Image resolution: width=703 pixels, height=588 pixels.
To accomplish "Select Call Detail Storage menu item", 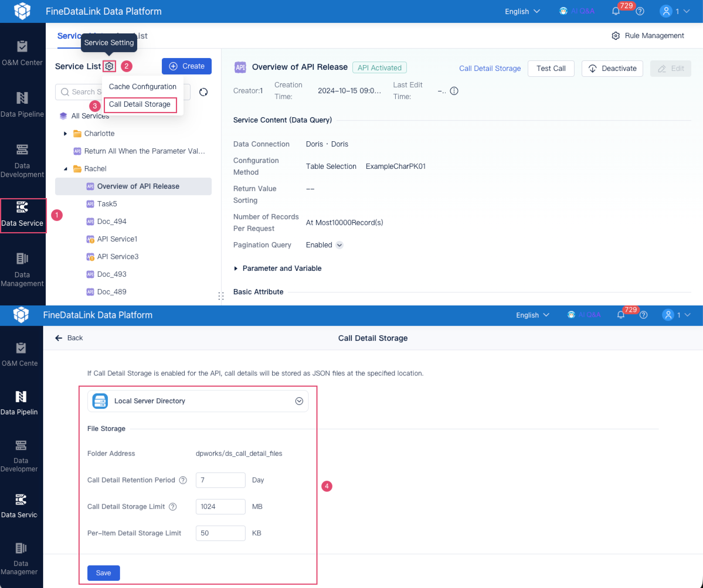I will coord(140,104).
